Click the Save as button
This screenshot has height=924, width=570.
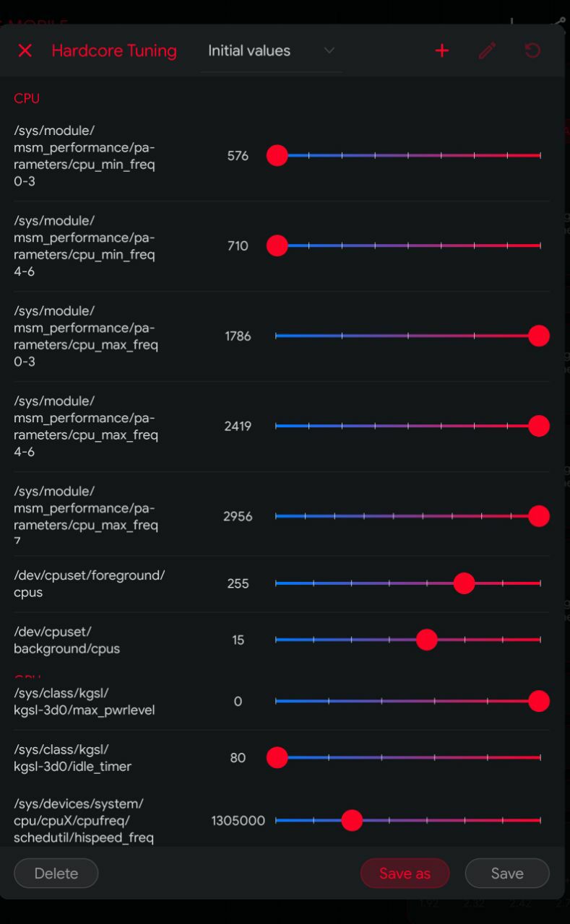pos(405,873)
